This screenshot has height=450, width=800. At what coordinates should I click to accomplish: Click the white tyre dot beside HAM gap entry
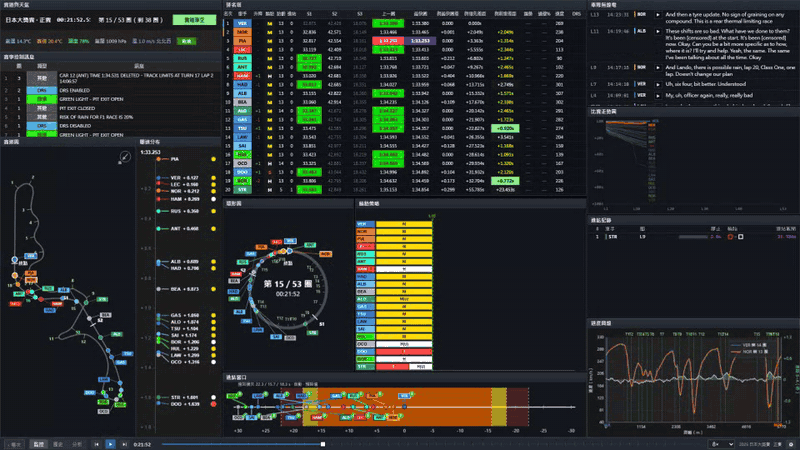pyautogui.click(x=213, y=199)
